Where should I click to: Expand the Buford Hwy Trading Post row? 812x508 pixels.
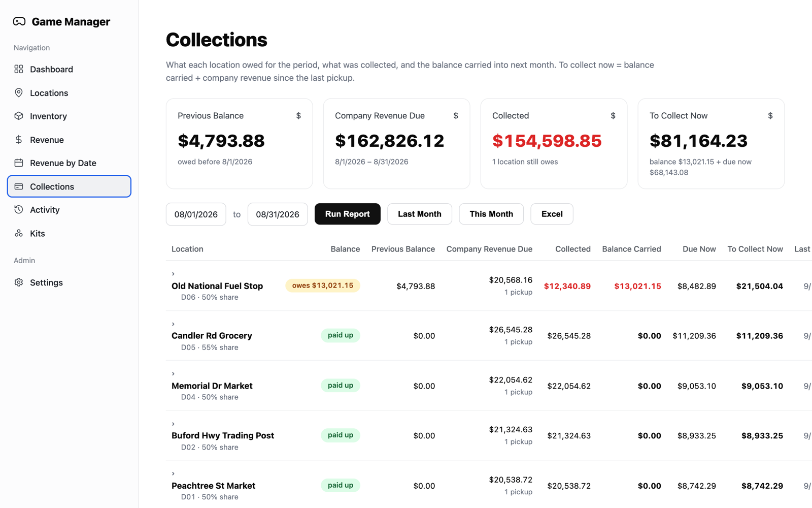tap(173, 424)
